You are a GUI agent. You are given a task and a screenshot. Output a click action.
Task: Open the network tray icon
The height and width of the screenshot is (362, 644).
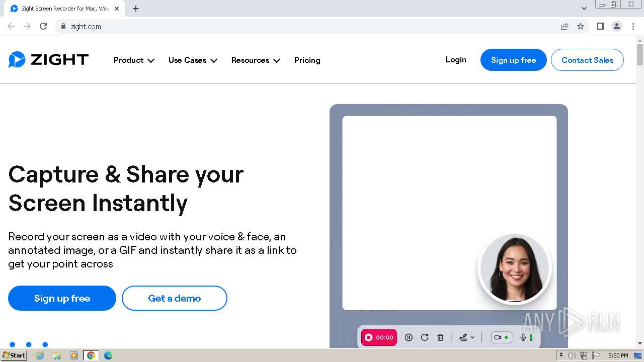click(x=584, y=355)
